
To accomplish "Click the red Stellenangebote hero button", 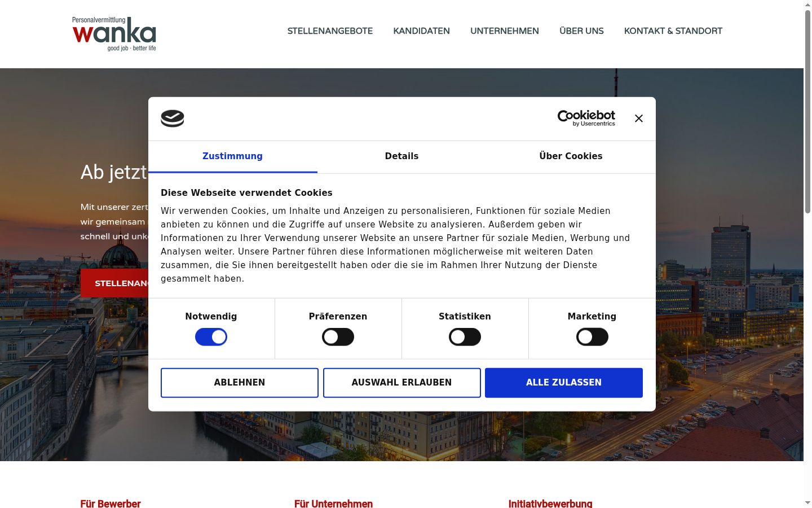I will click(x=115, y=283).
